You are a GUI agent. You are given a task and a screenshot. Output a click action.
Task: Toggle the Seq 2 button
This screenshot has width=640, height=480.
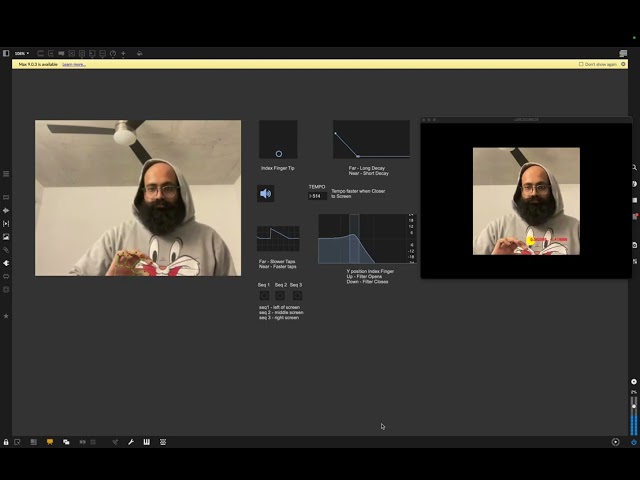pyautogui.click(x=280, y=296)
